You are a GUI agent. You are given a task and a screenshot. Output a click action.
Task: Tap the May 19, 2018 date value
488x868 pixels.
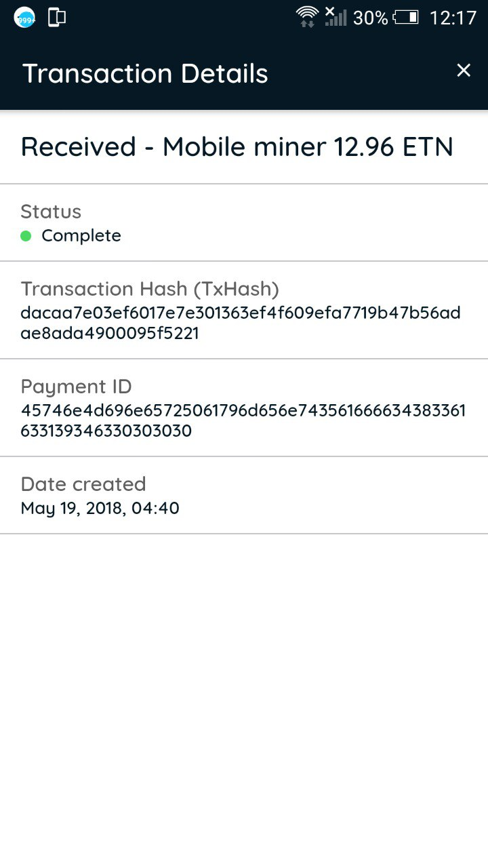[100, 508]
